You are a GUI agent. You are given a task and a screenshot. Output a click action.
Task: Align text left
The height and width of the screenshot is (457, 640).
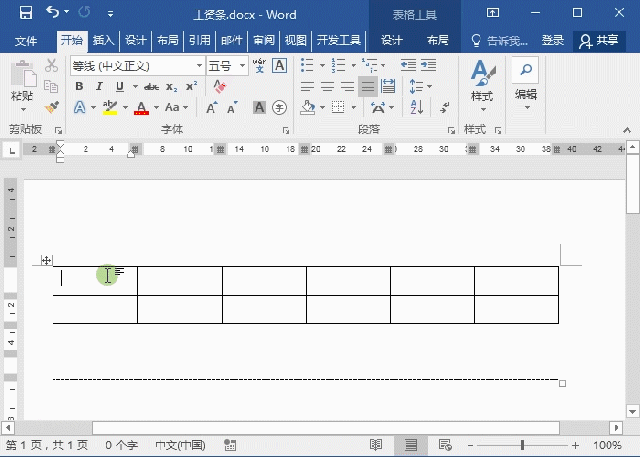(x=307, y=86)
